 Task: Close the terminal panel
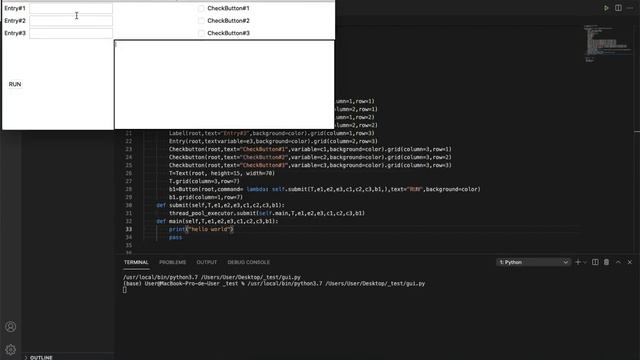click(630, 262)
